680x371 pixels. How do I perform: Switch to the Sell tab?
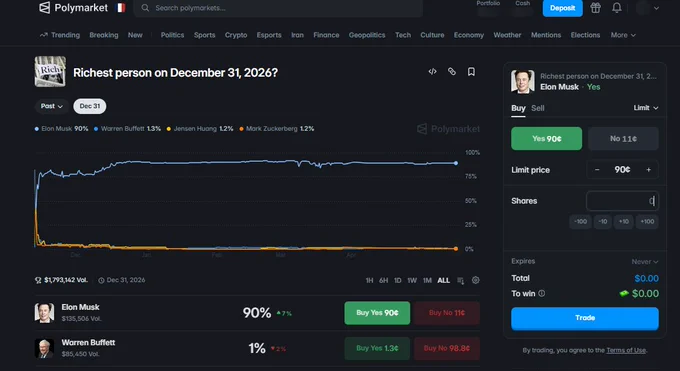tap(538, 108)
